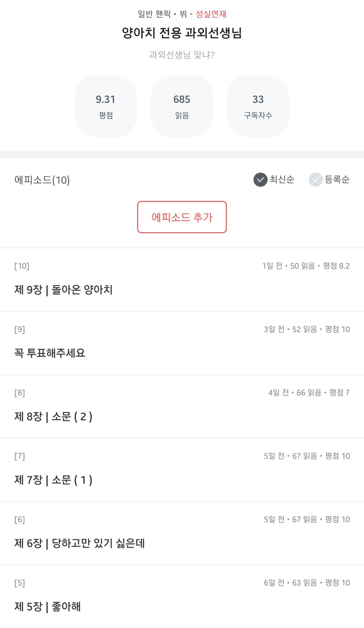The image size is (364, 628).
Task: Sort episodes by 등록순 label
Action: [337, 179]
